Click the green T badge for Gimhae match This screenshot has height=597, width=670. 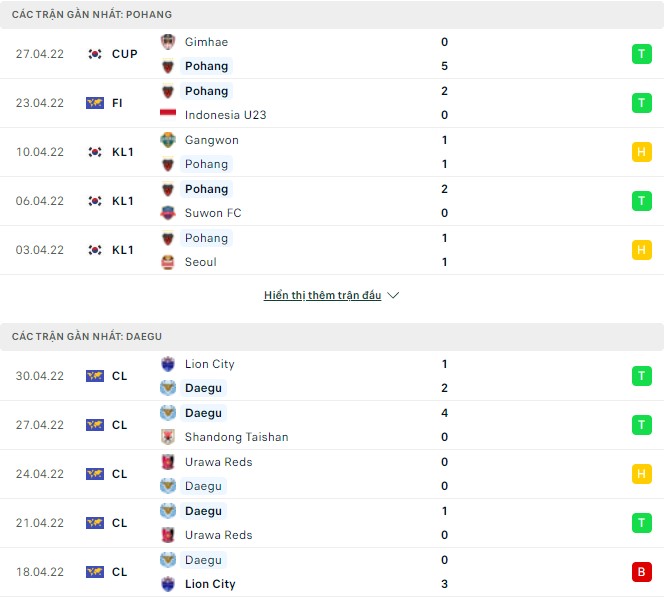640,54
